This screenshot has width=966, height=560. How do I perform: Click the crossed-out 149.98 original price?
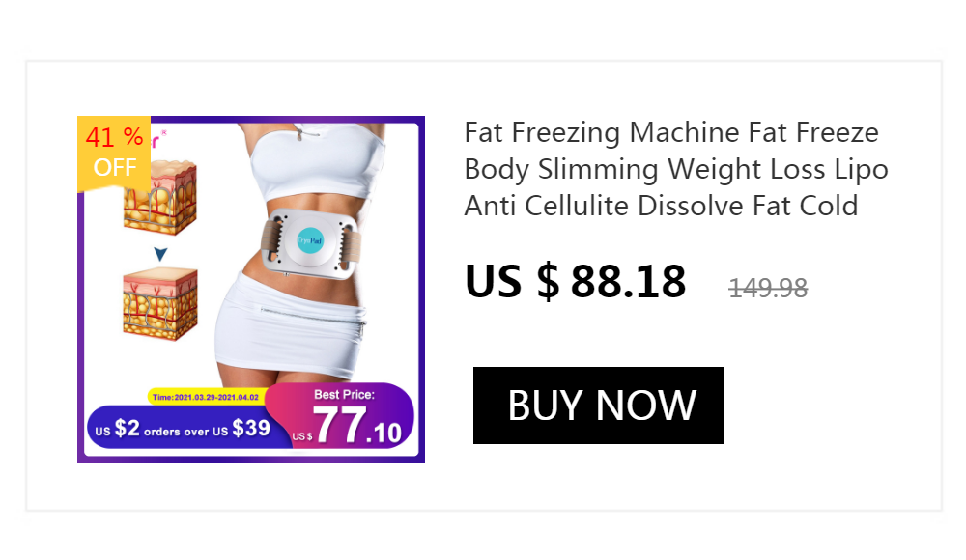[x=768, y=288]
